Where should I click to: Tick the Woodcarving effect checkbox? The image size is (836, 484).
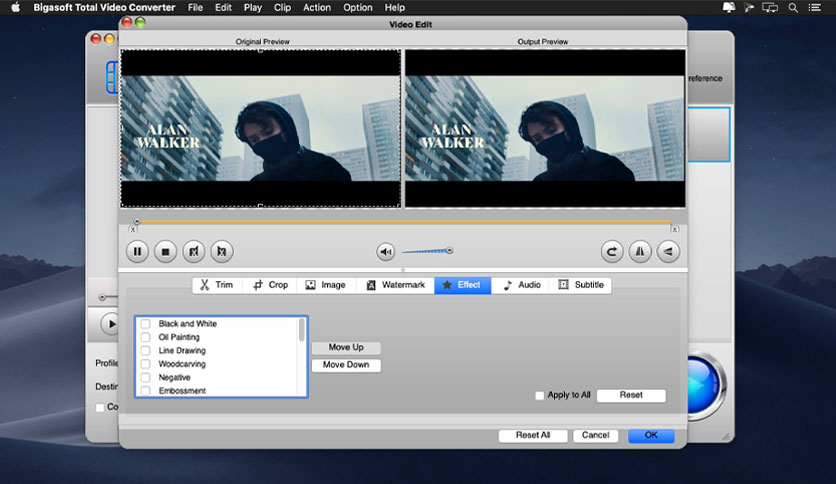pos(145,364)
